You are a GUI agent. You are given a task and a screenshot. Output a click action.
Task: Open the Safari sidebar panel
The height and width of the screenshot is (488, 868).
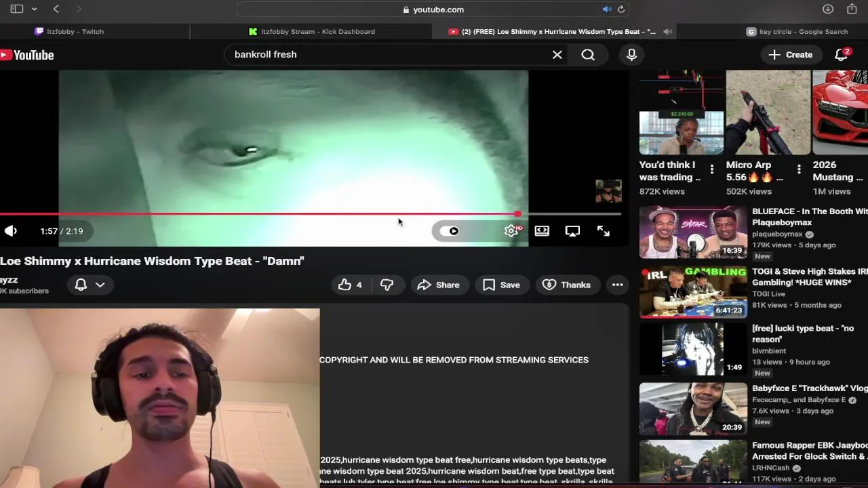click(x=17, y=9)
